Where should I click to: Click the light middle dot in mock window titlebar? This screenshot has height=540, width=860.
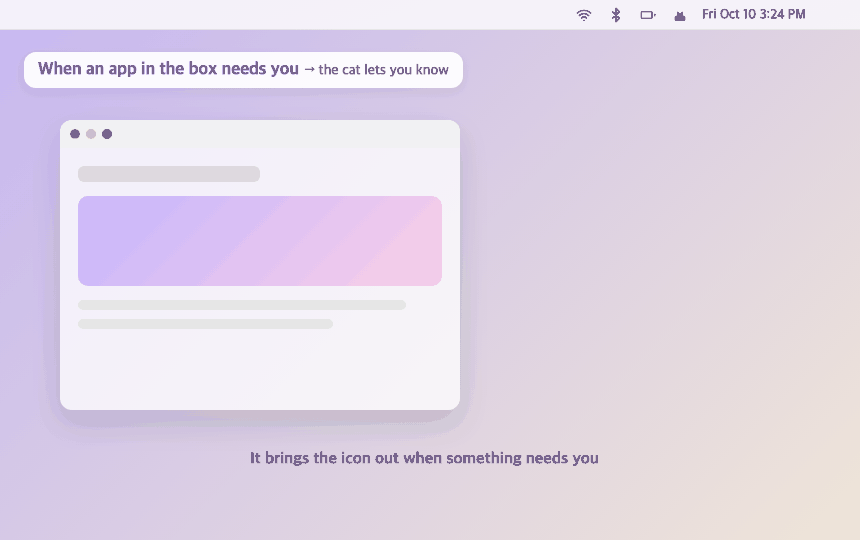pos(91,134)
